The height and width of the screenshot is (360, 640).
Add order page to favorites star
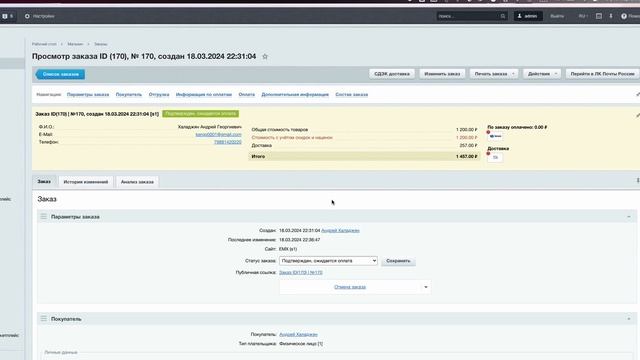265,57
